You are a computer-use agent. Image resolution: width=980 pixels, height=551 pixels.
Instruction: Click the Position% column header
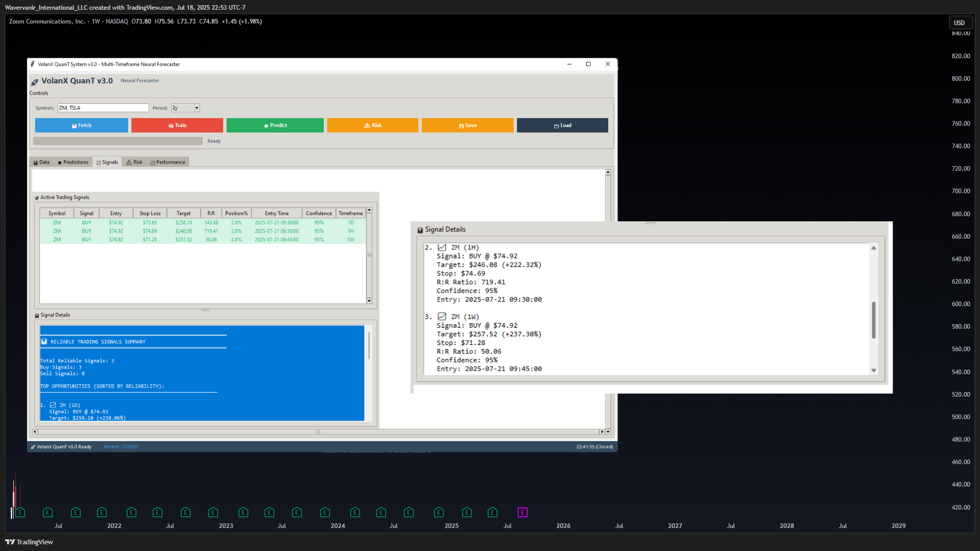pyautogui.click(x=236, y=214)
